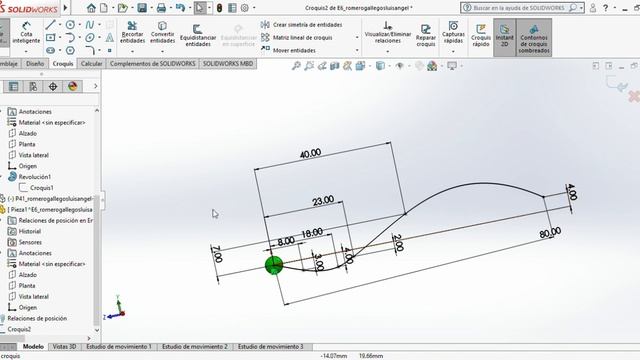Switch to Complementos de SOLIDWORKS tab
Screen dimensions: 640x360
pos(153,64)
